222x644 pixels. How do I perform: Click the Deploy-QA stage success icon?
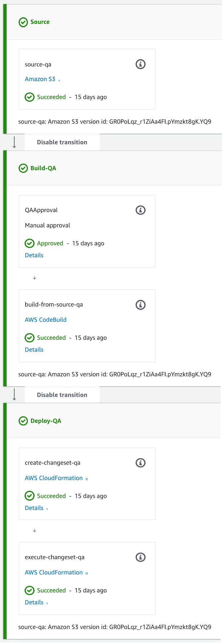pyautogui.click(x=23, y=421)
